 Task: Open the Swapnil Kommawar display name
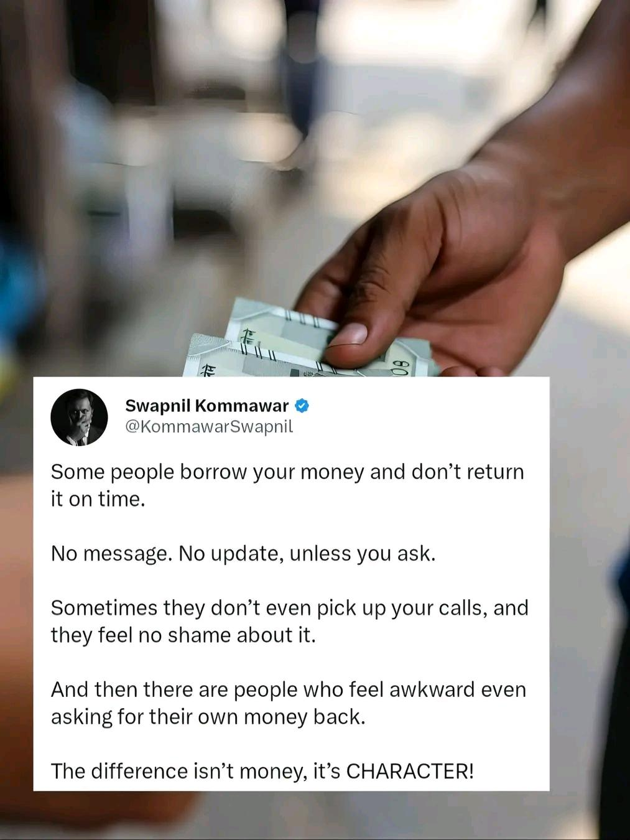207,406
